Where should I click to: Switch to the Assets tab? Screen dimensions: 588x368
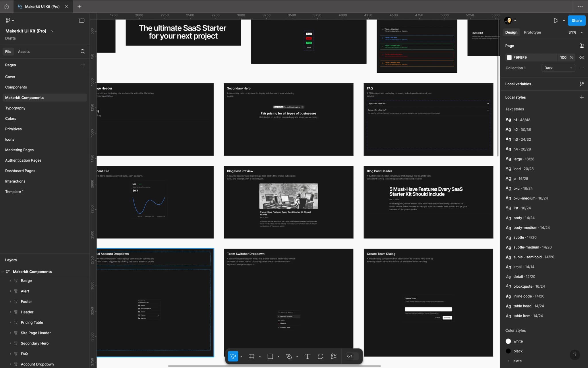tap(24, 52)
